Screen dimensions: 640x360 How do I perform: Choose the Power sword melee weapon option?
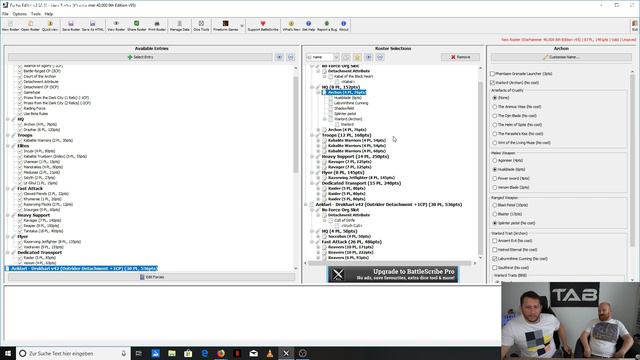(x=495, y=178)
